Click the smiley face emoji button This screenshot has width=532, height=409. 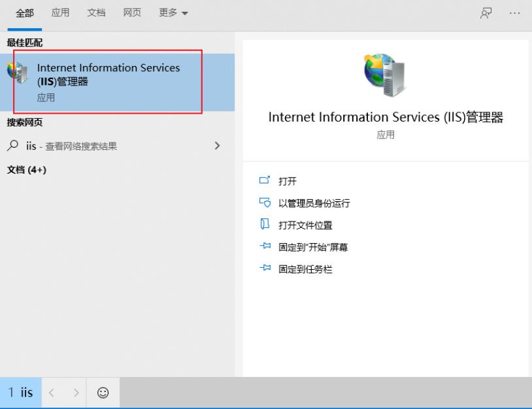pos(103,393)
